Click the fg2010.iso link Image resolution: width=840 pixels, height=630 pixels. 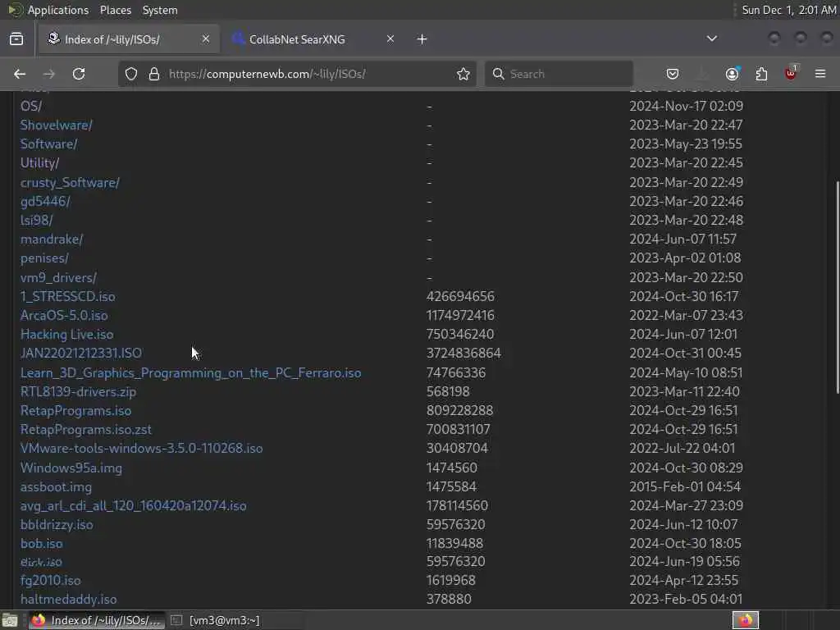[50, 580]
